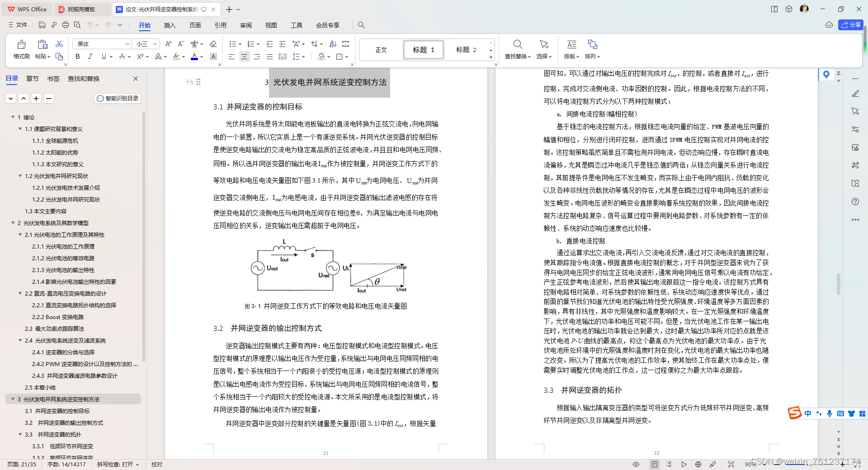The width and height of the screenshot is (868, 470).
Task: Clear formatting with the eraser icon
Action: tap(213, 44)
